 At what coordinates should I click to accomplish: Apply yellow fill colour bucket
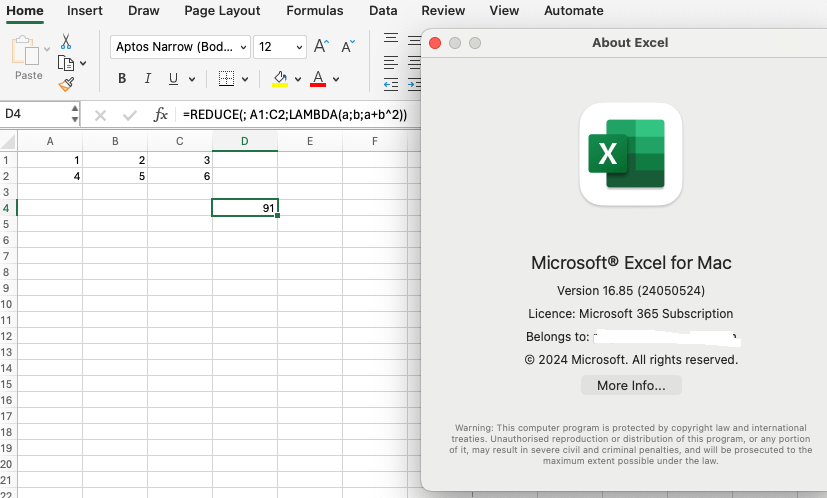coord(280,79)
